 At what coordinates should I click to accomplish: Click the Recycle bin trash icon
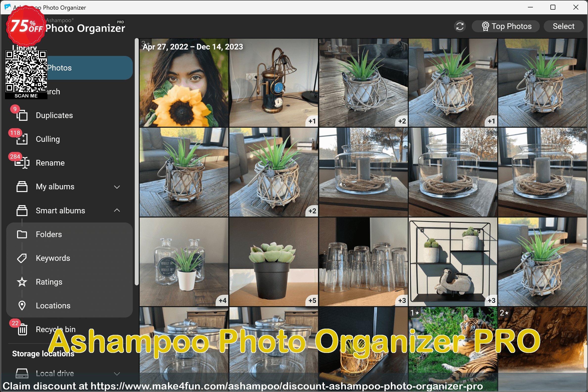tap(23, 330)
